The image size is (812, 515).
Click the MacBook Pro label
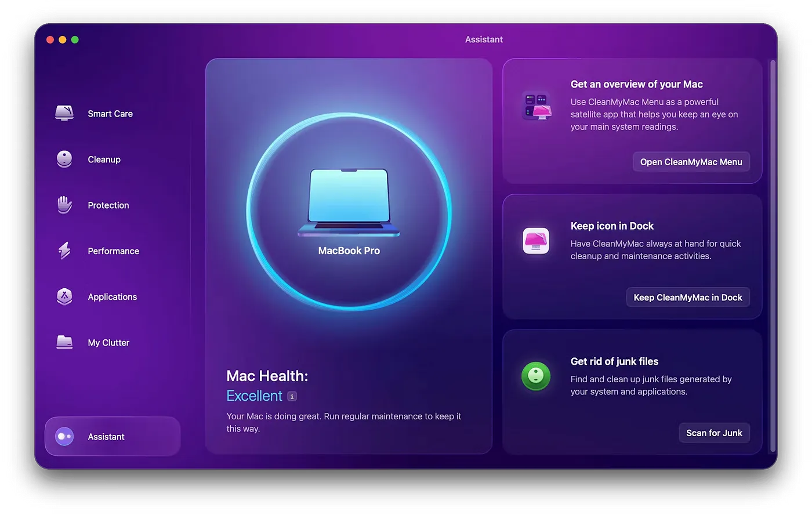tap(349, 251)
